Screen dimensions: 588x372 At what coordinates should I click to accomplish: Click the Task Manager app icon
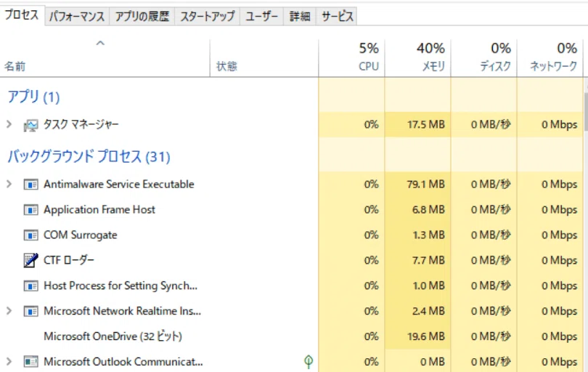(30, 125)
